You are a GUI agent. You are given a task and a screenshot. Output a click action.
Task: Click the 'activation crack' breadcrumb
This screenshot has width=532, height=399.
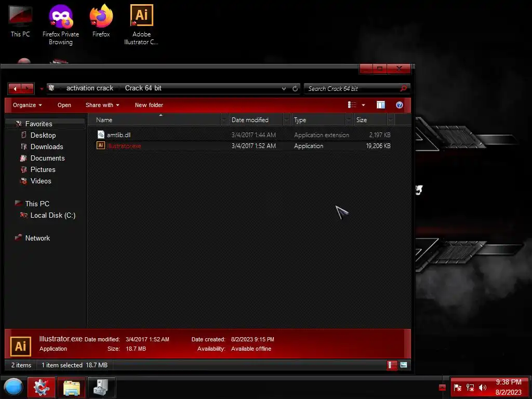[x=89, y=88]
